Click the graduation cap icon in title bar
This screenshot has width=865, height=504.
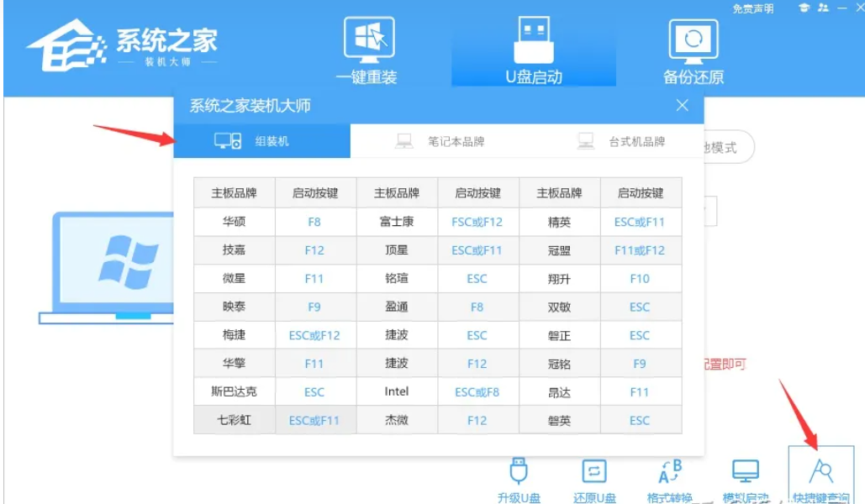click(804, 8)
